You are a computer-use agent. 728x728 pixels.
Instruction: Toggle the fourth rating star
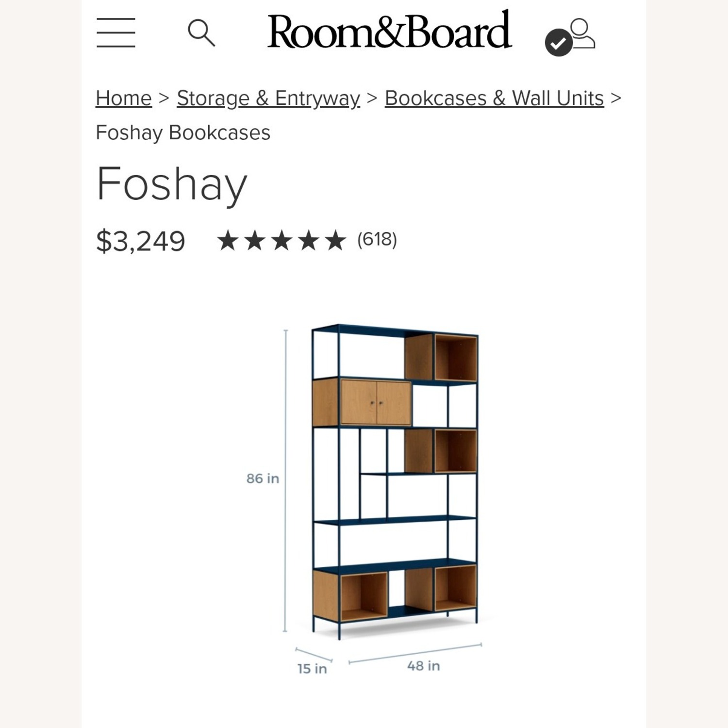coord(308,240)
